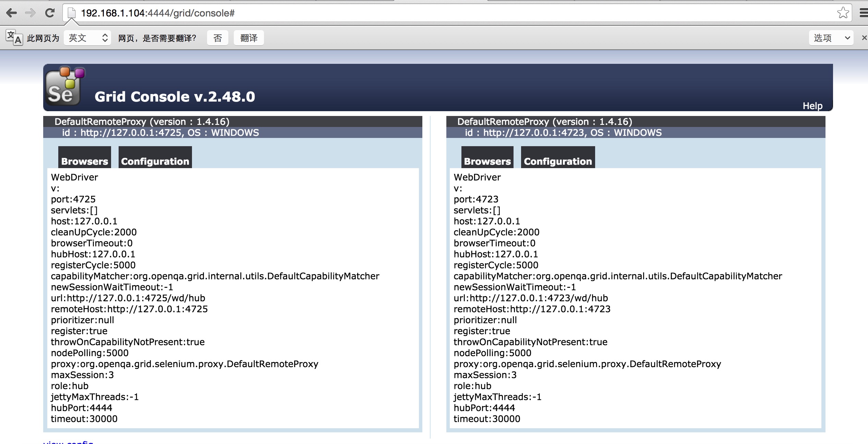Click the page icon in the address bar
This screenshot has height=444, width=868.
[x=71, y=13]
